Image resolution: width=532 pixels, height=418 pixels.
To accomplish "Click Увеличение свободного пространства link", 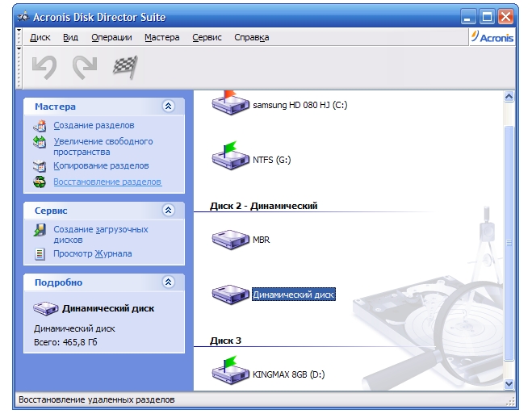I will [x=103, y=146].
